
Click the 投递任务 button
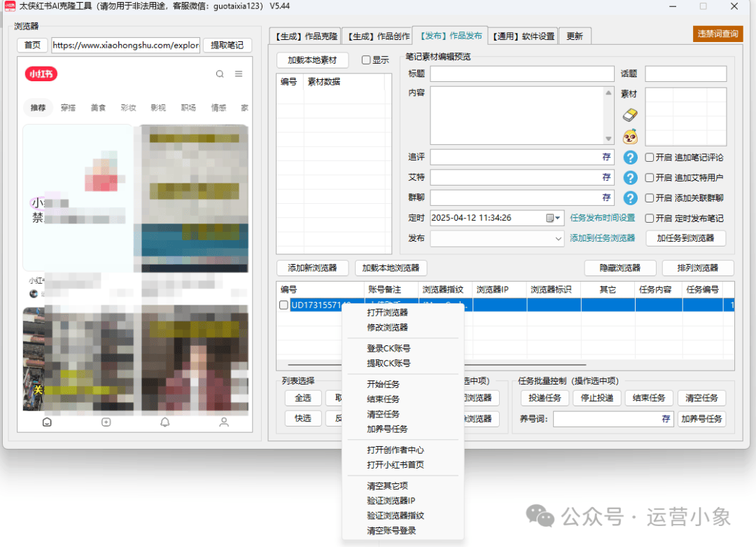click(545, 398)
